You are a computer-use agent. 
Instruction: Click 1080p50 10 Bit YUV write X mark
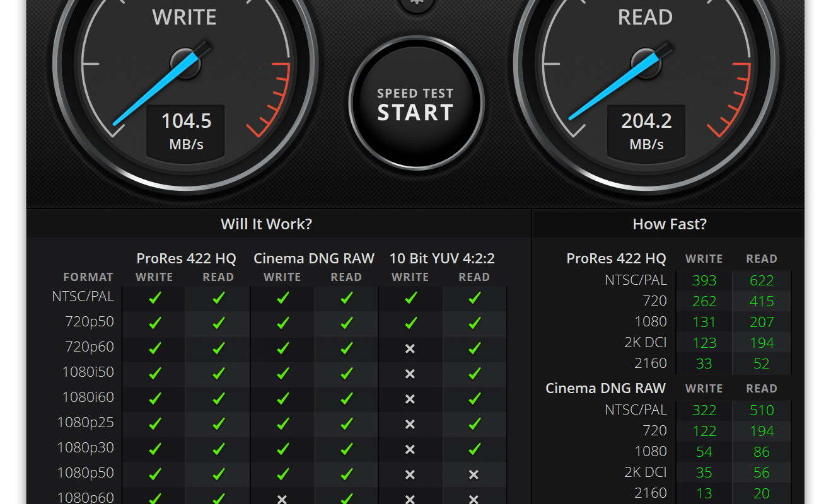pos(410,474)
